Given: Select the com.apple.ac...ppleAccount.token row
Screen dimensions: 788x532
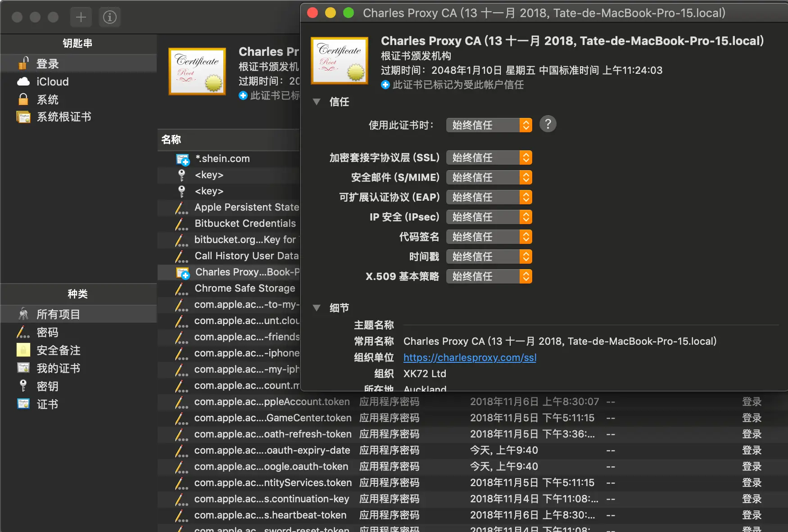Looking at the screenshot, I should click(472, 401).
